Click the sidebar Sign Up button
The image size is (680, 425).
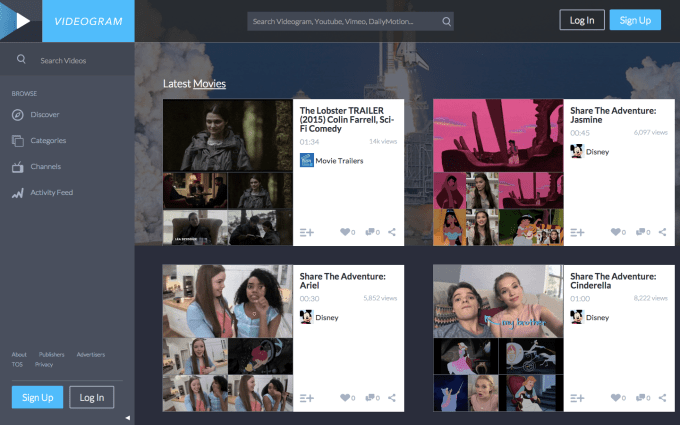(37, 397)
